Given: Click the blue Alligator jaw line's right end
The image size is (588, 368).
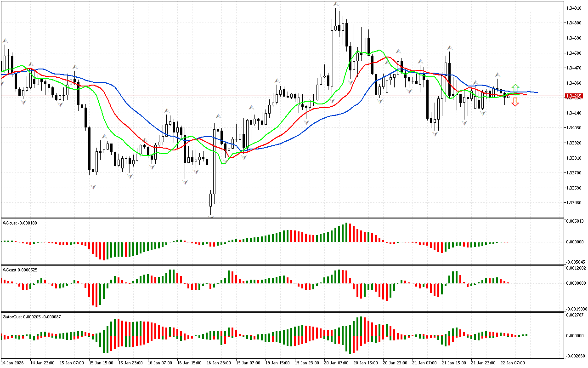Looking at the screenshot, I should tap(536, 92).
